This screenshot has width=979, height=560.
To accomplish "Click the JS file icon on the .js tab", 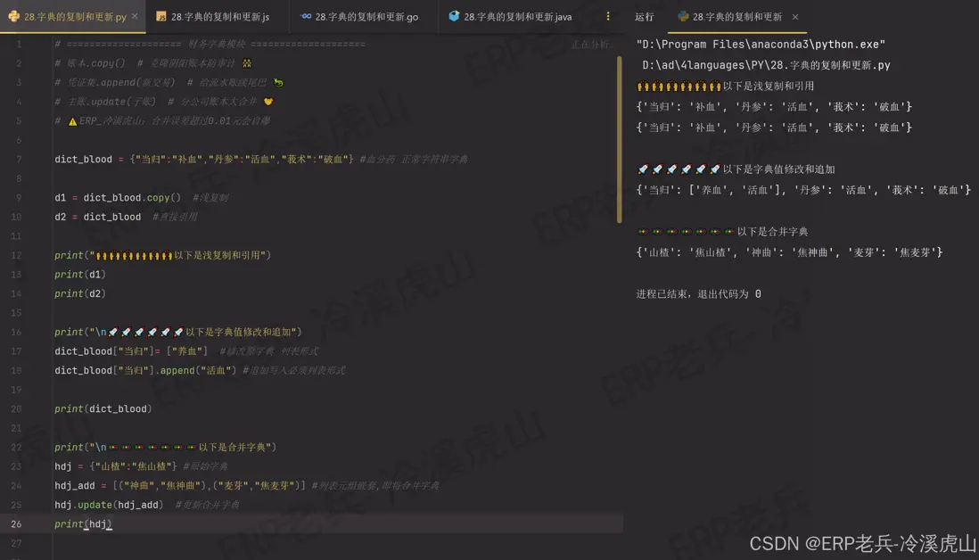I will [161, 16].
